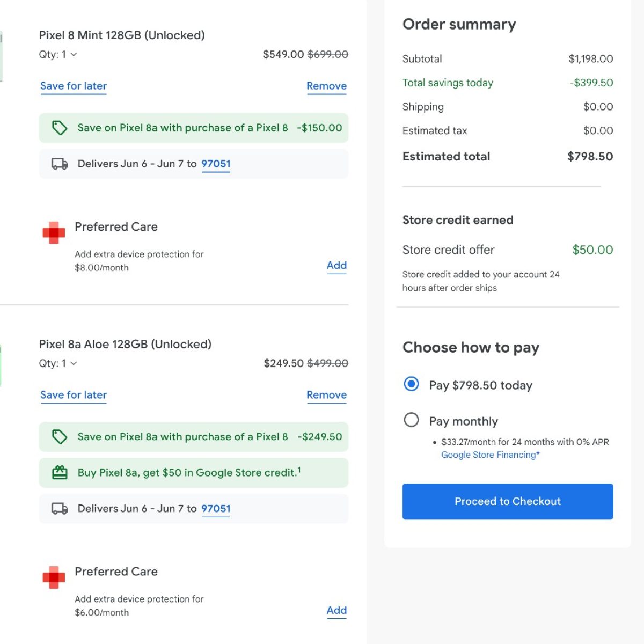The width and height of the screenshot is (644, 644).
Task: Add $6.00/month Preferred Care protection
Action: (336, 610)
